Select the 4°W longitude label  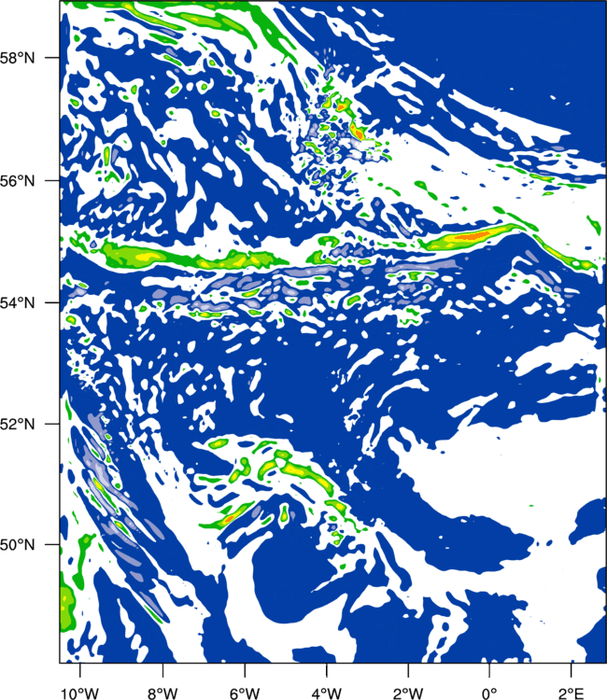[327, 693]
